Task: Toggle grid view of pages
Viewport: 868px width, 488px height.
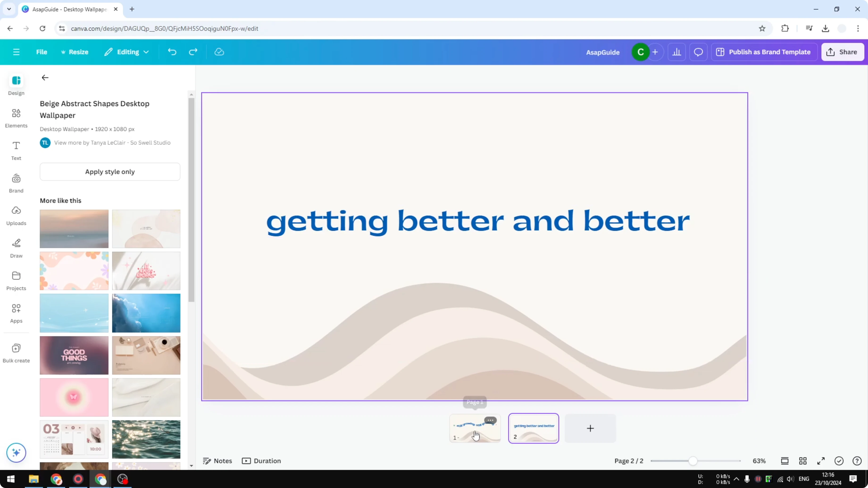Action: click(803, 461)
